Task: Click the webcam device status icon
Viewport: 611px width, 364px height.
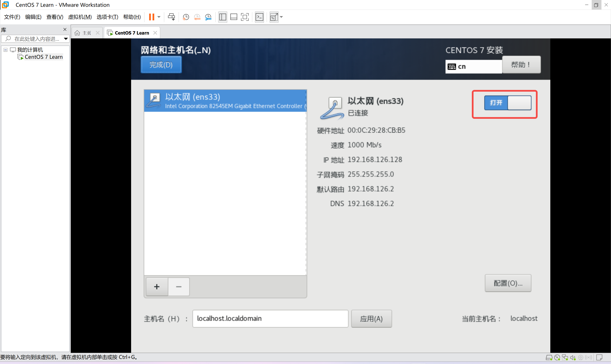Action: [x=581, y=358]
